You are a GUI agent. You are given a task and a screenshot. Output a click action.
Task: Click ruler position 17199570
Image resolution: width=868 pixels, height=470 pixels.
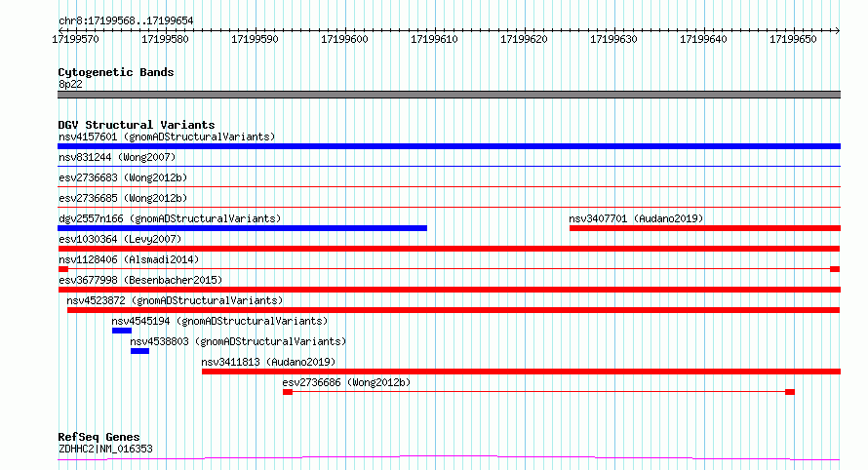tap(75, 39)
